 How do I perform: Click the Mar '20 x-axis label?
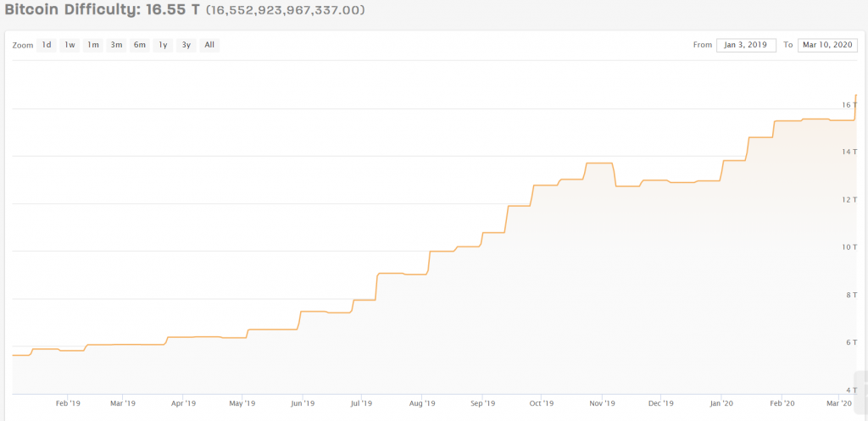839,403
